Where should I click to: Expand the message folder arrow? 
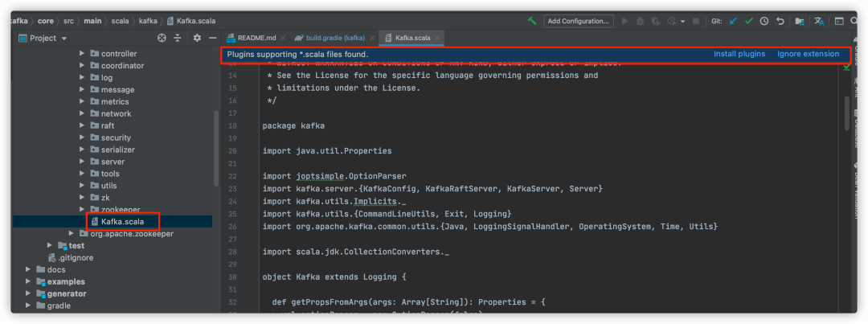(82, 90)
